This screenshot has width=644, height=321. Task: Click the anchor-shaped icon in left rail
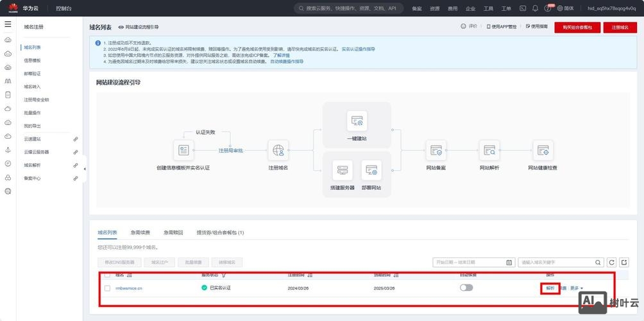pos(8,150)
